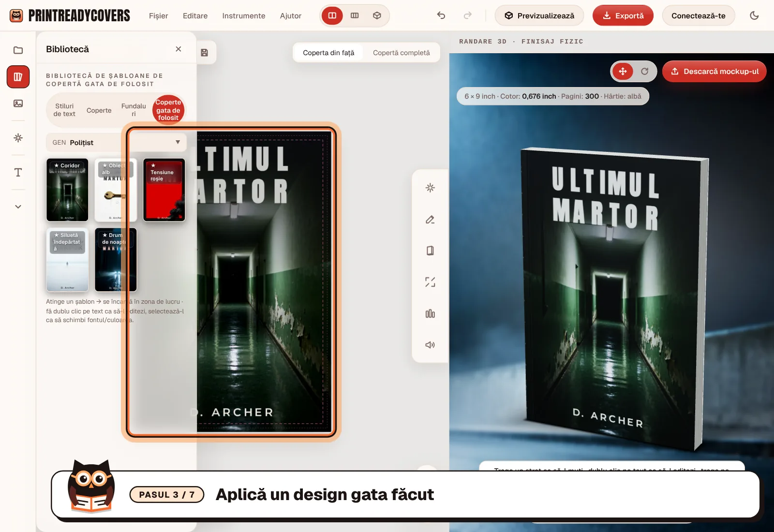
Task: Apply the Drum de noapte template
Action: [x=116, y=260]
